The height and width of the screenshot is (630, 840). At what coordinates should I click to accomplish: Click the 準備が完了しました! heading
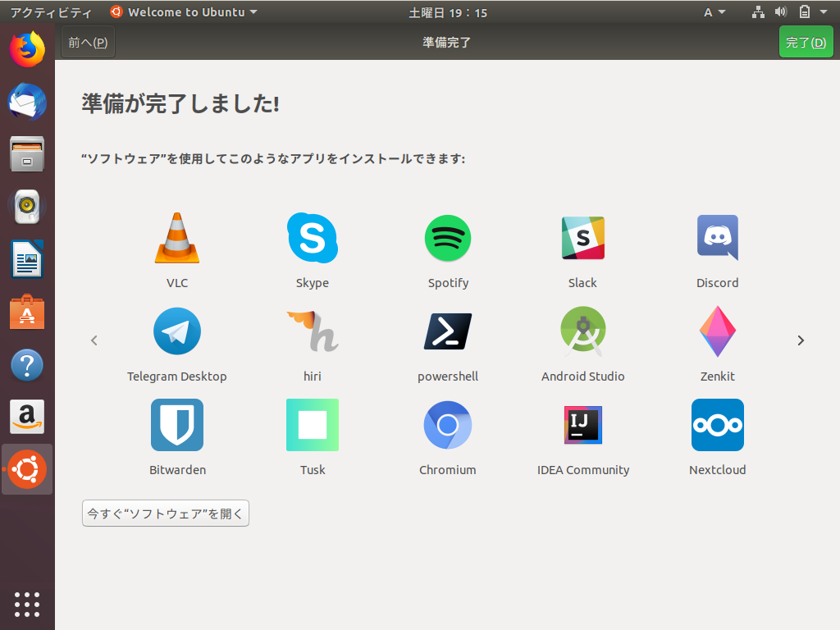click(x=180, y=103)
